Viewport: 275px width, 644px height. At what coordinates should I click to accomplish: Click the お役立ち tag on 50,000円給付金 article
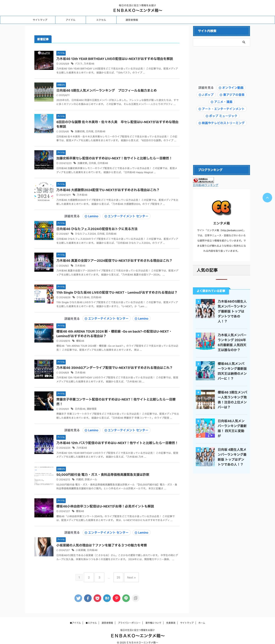coord(61,469)
